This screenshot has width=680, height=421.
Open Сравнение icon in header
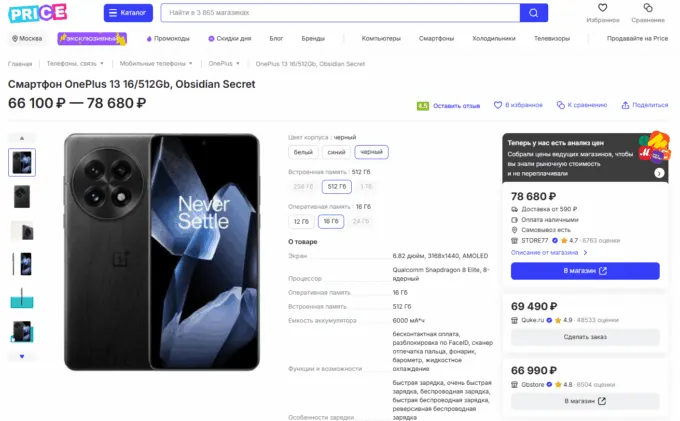coord(647,8)
